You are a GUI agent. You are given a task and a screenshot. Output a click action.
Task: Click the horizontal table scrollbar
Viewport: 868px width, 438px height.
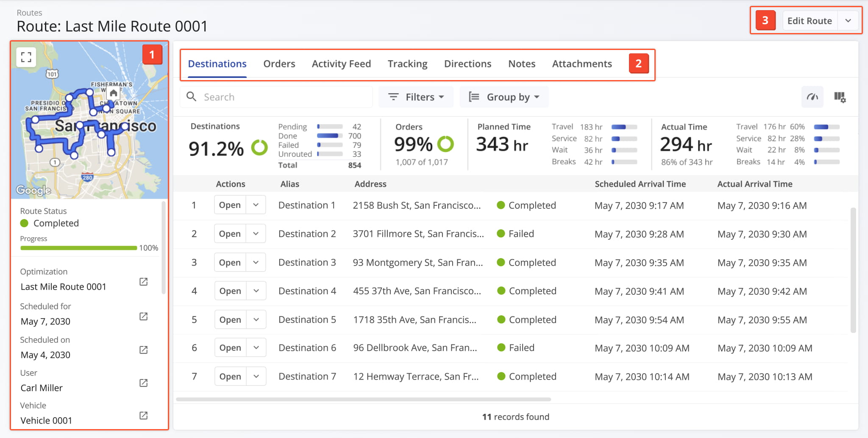pyautogui.click(x=363, y=399)
